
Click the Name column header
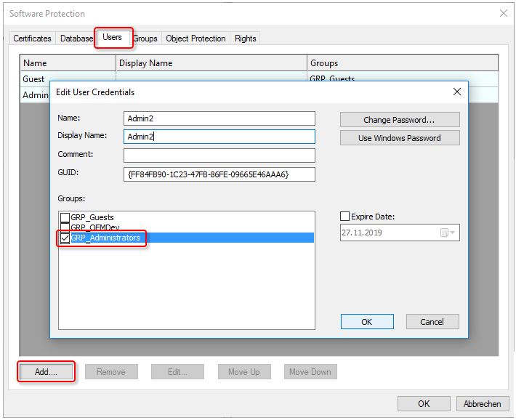[68, 63]
